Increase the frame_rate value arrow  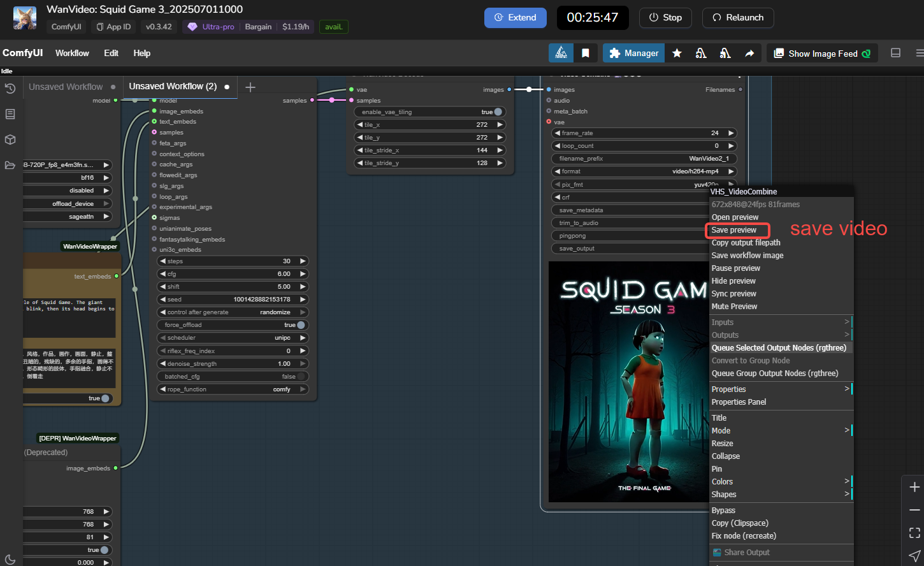(x=730, y=133)
